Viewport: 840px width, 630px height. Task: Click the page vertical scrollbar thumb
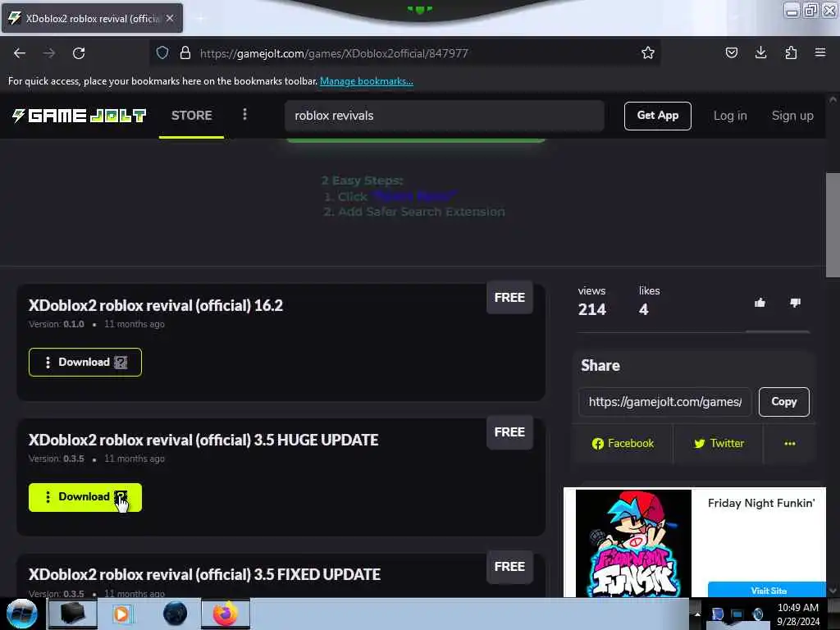point(833,225)
